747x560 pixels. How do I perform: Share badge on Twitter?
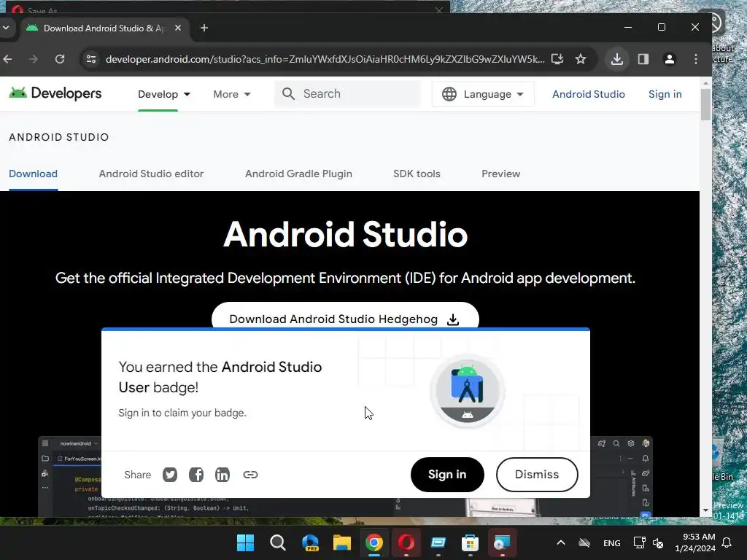coord(169,475)
